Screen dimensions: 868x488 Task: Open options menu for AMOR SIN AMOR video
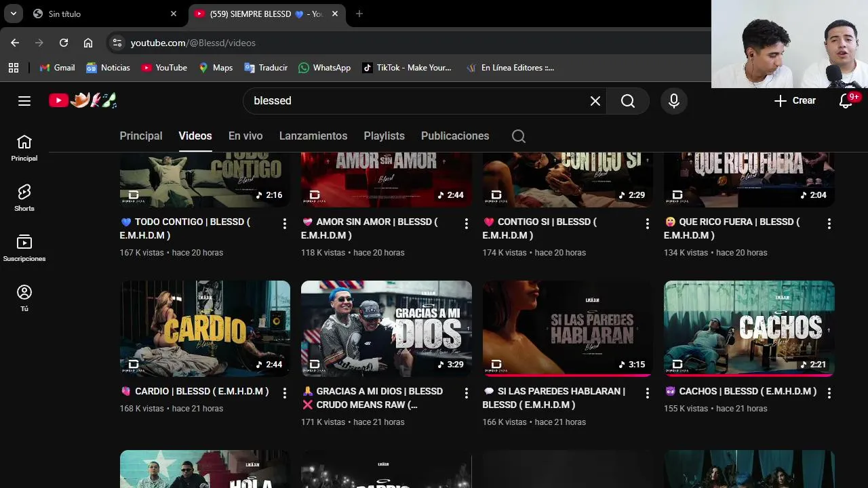pos(466,224)
